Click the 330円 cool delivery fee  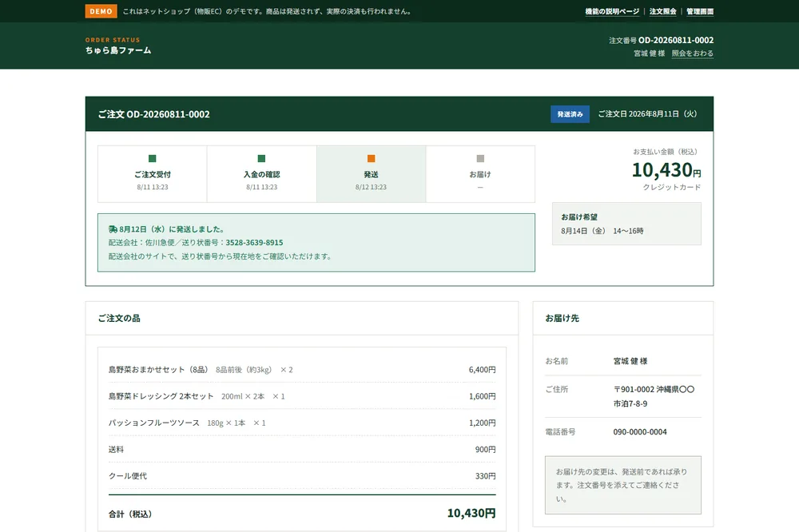[x=485, y=475]
